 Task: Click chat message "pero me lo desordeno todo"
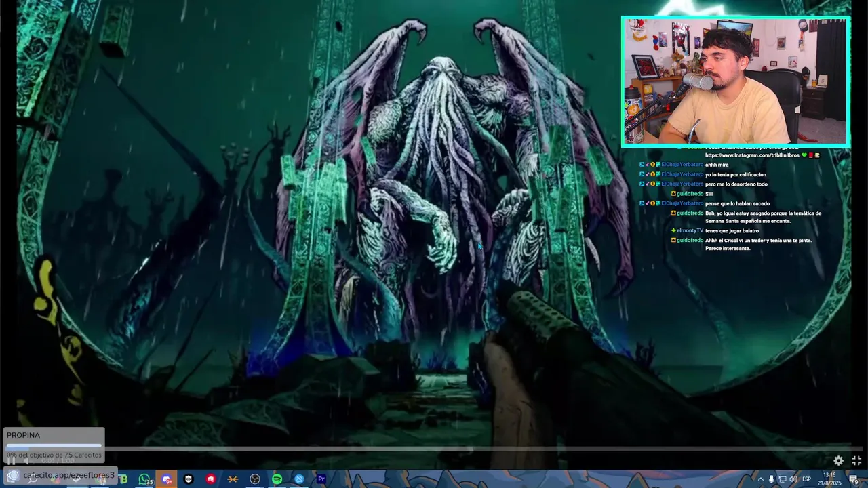point(736,184)
